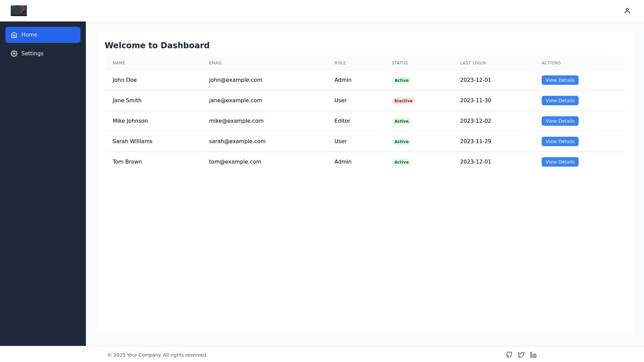
Task: Open the GitHub footer icon
Action: pyautogui.click(x=509, y=355)
